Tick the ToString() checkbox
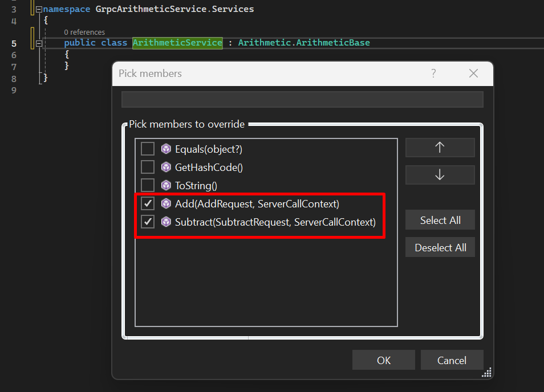 (148, 185)
